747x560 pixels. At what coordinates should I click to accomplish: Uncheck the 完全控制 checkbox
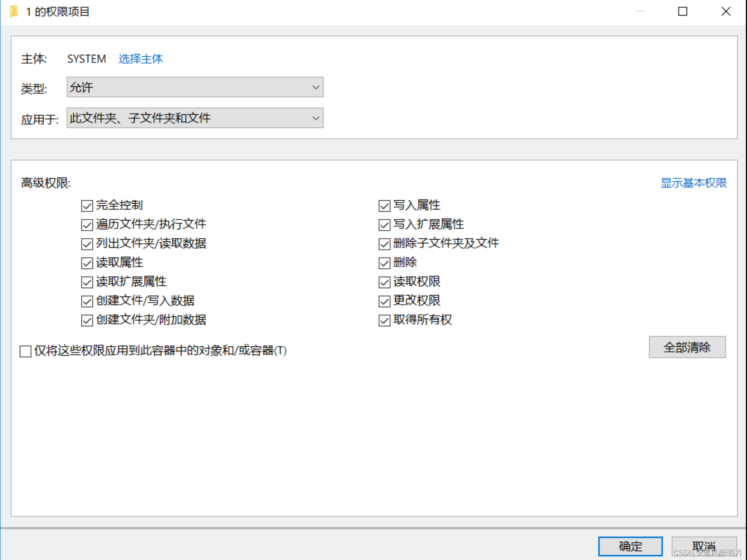tap(87, 206)
